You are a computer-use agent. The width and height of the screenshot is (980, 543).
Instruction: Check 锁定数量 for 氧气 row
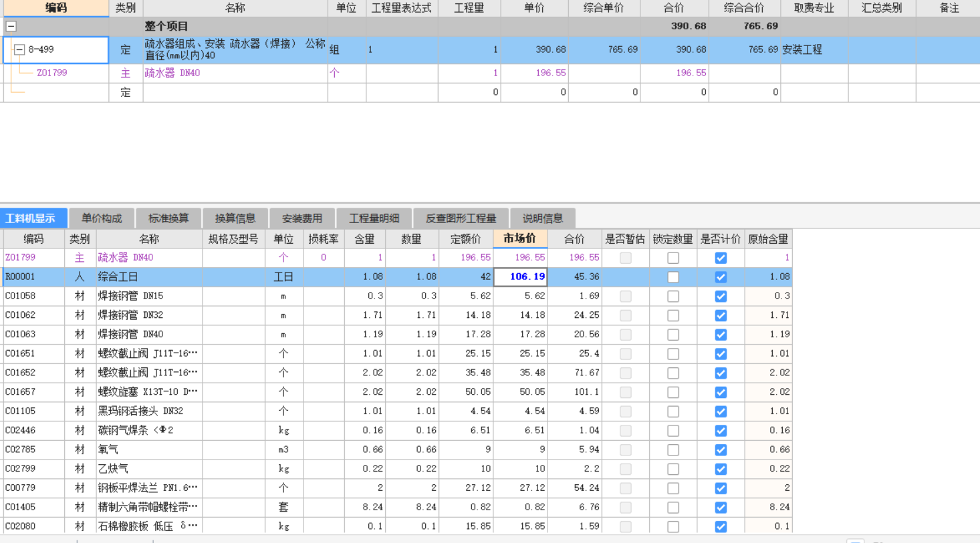pos(673,450)
